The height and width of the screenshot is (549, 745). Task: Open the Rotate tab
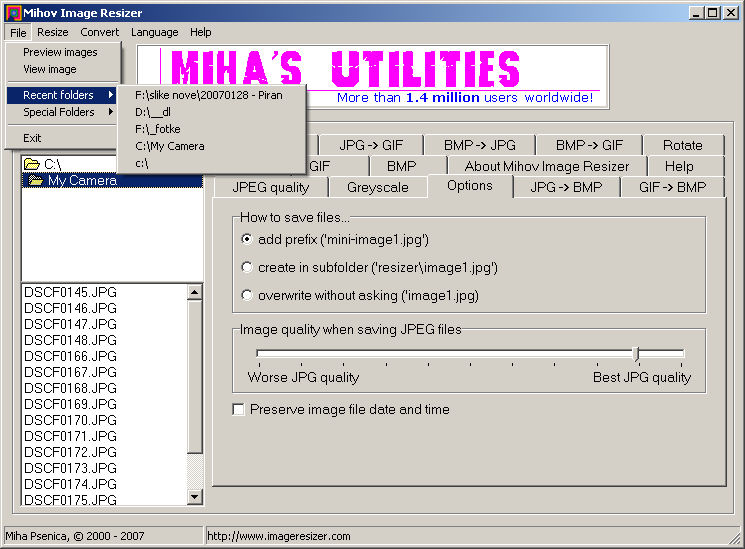682,145
